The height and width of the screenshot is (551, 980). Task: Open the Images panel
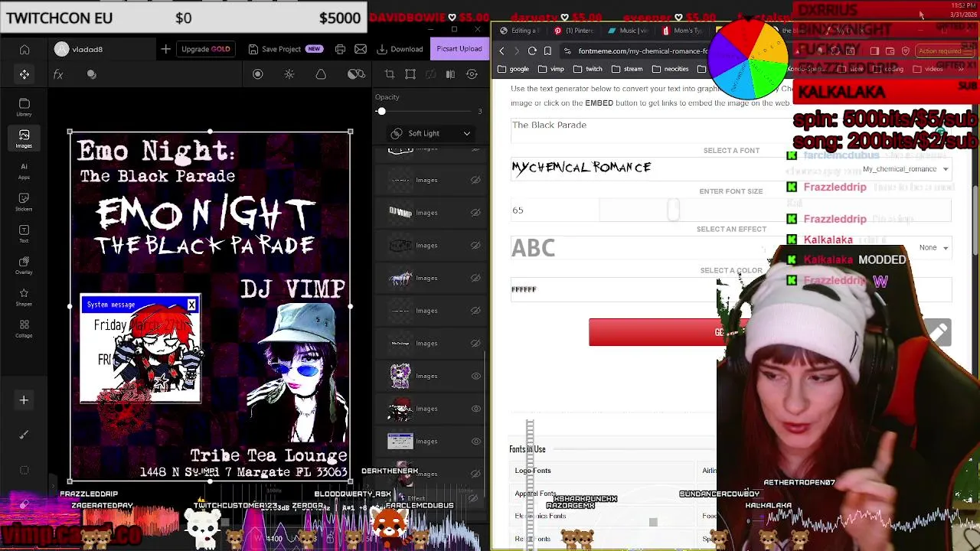pos(24,139)
